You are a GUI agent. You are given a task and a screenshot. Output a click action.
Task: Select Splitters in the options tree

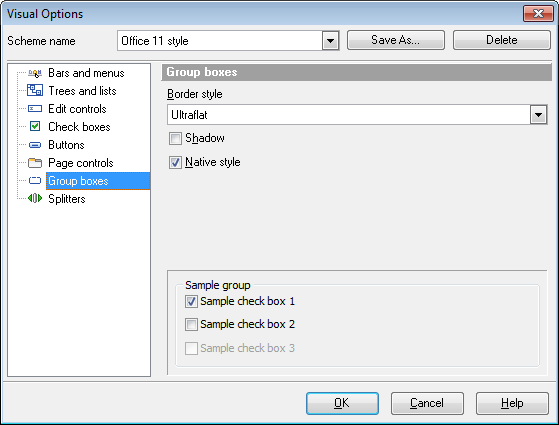(x=67, y=199)
